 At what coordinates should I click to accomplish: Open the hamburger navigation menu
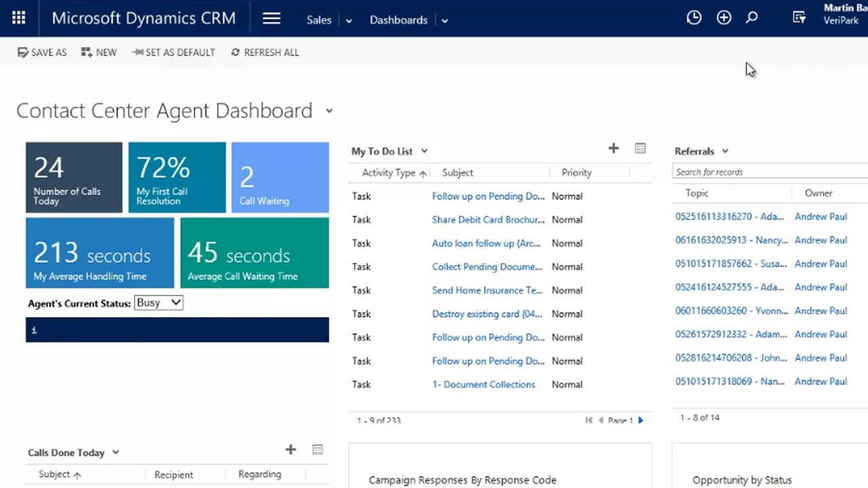(x=271, y=19)
